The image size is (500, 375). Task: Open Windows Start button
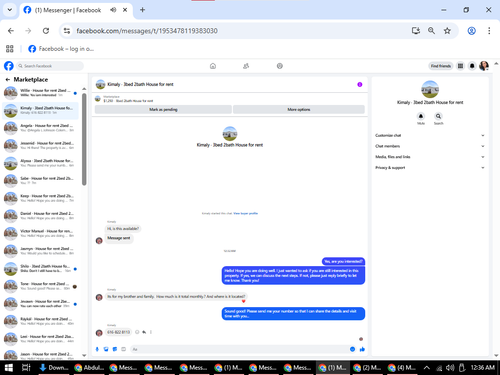point(9,368)
